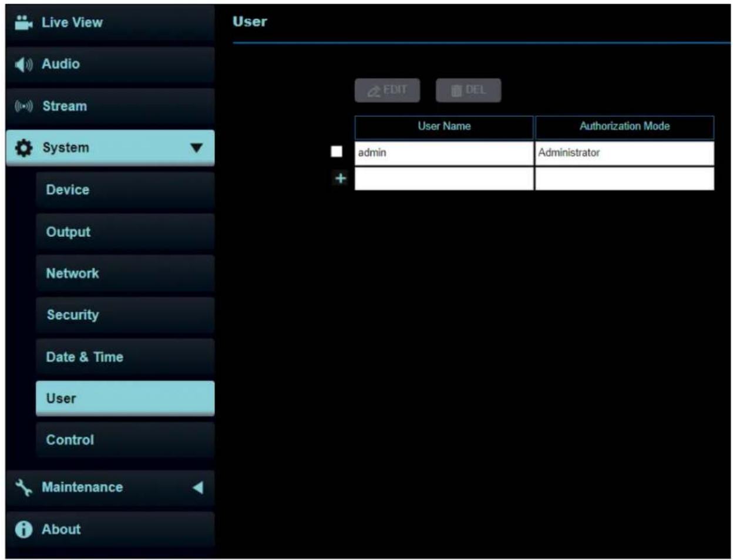The height and width of the screenshot is (560, 733).
Task: Open the Control submenu item
Action: [125, 440]
